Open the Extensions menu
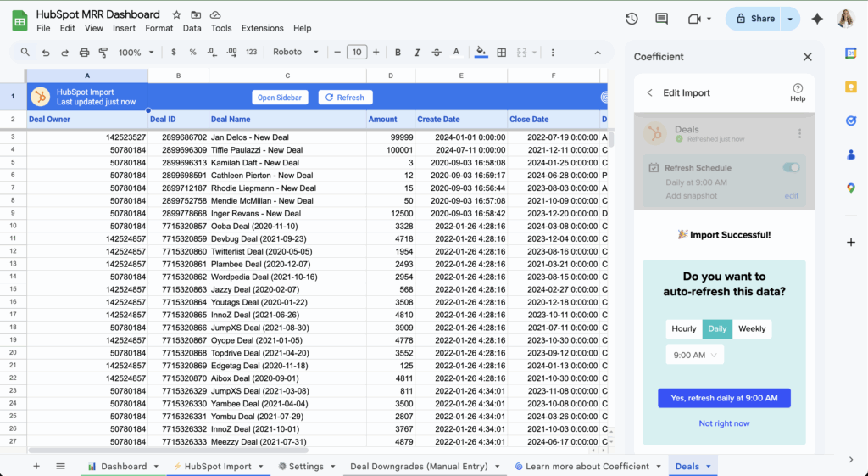 click(x=263, y=28)
